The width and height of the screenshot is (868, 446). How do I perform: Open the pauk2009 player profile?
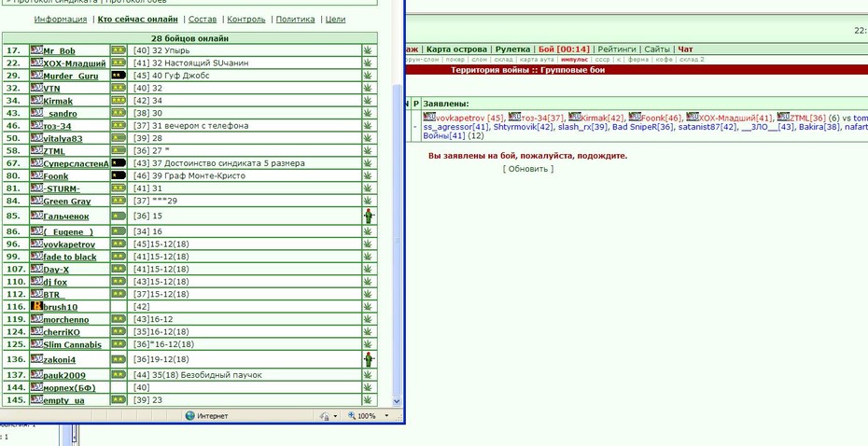tap(64, 375)
